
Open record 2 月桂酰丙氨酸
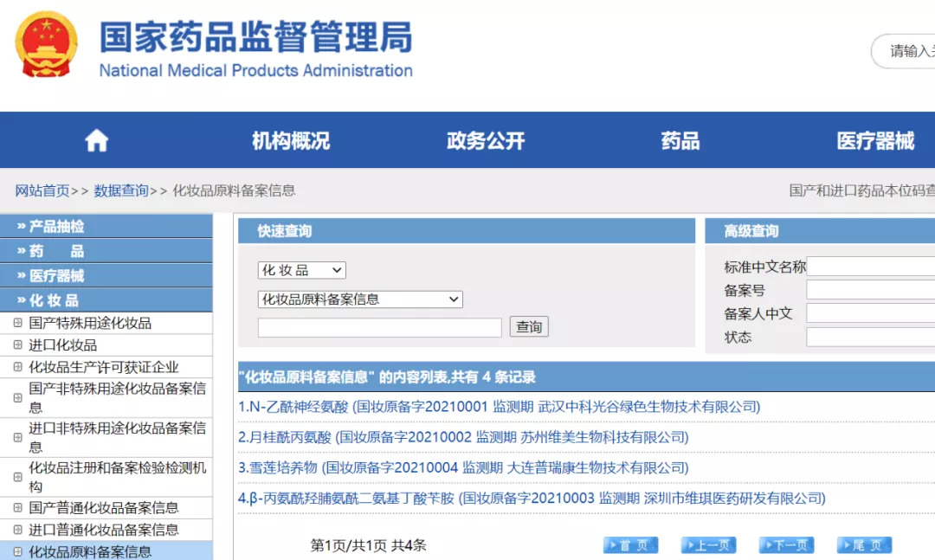463,437
